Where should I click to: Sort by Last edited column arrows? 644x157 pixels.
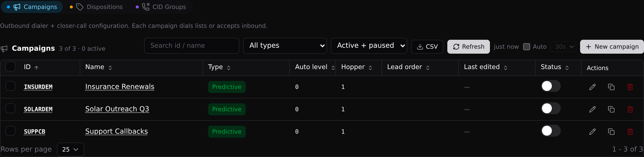click(x=506, y=68)
